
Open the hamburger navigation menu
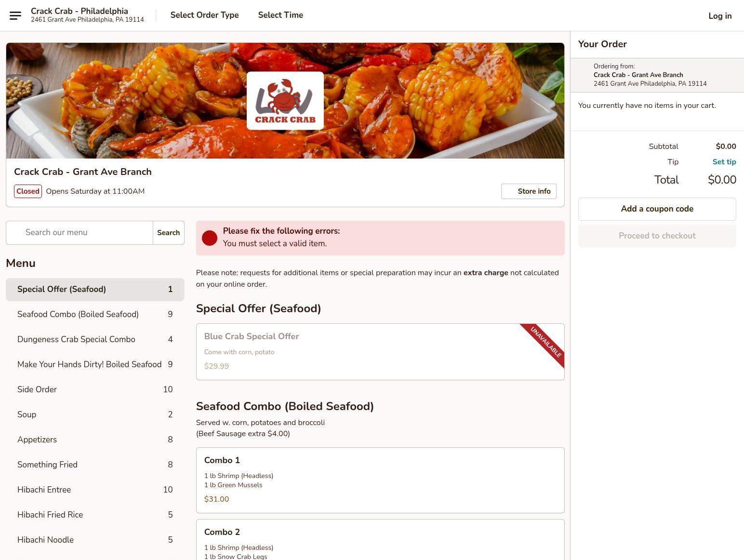tap(15, 15)
